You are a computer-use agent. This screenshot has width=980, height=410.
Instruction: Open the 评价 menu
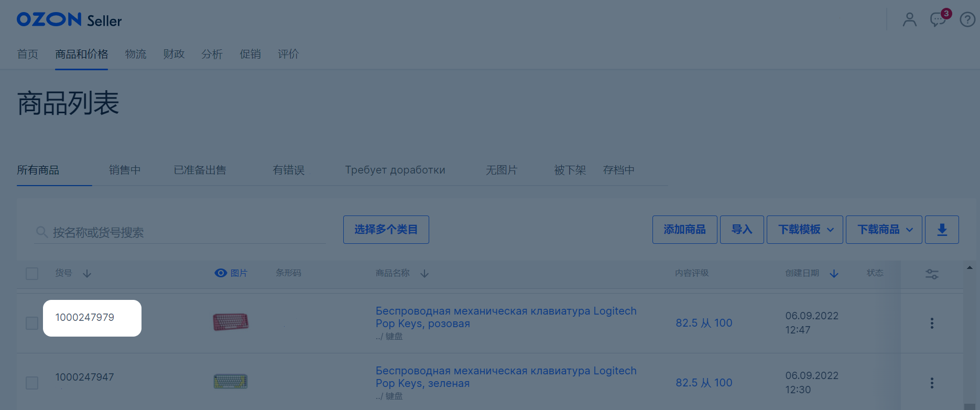[x=288, y=54]
